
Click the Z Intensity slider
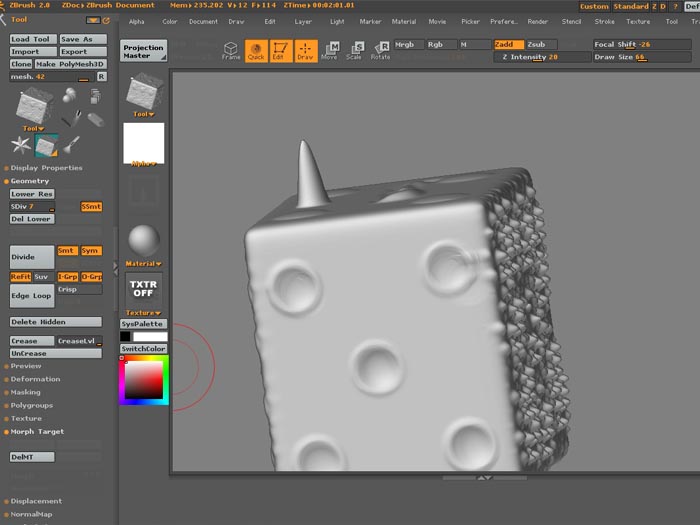tap(542, 57)
